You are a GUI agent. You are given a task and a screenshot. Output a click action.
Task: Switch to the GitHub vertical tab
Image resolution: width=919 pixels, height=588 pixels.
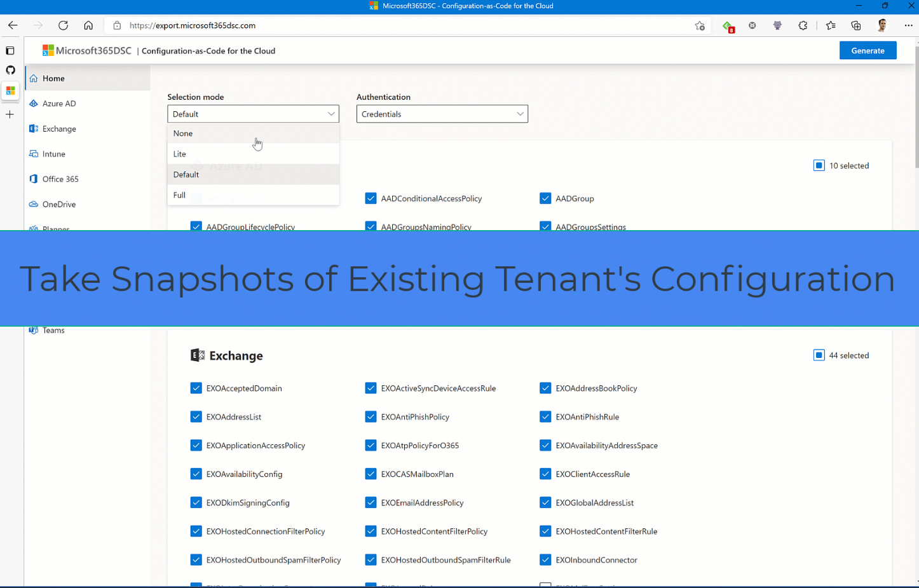pyautogui.click(x=10, y=70)
